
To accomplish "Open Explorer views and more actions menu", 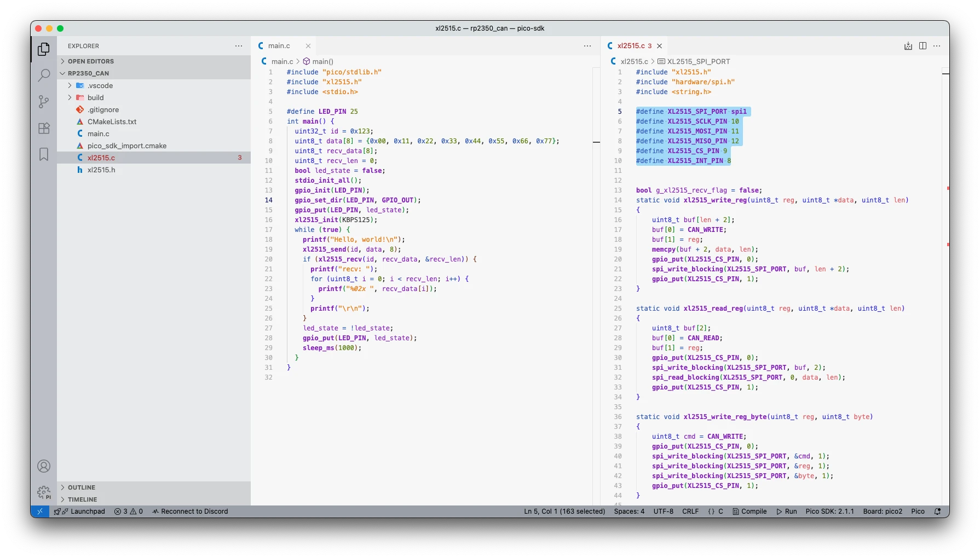I will (239, 46).
